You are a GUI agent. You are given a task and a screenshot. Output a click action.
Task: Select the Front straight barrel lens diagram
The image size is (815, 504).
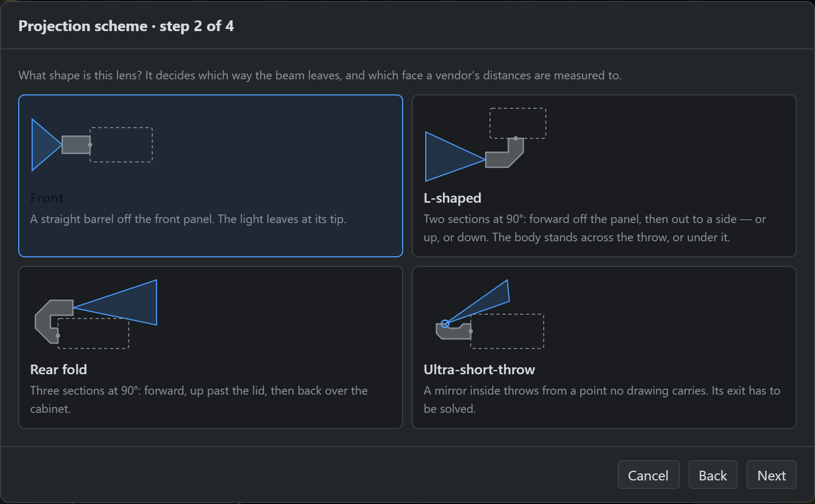pos(92,145)
